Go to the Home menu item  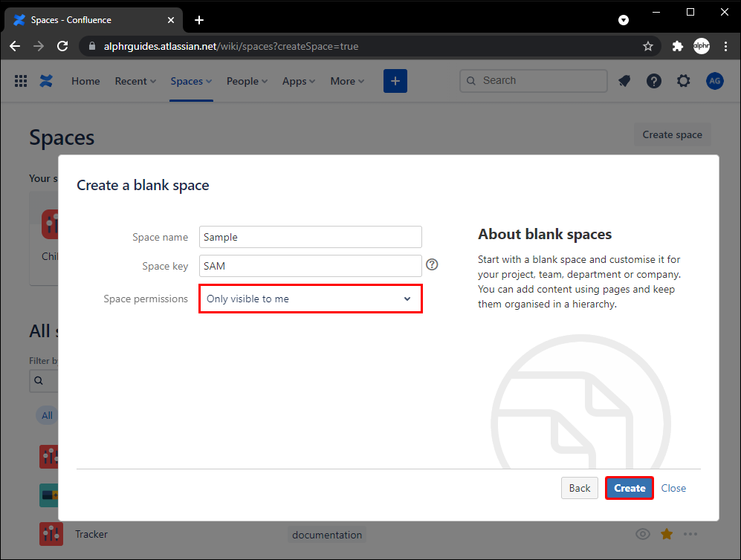coord(85,81)
